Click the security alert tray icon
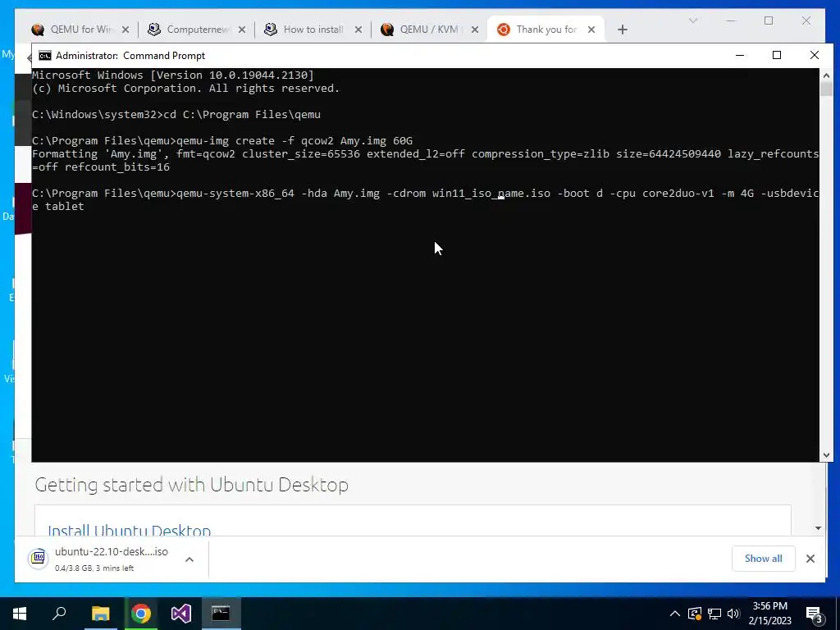The height and width of the screenshot is (630, 840). tap(695, 614)
